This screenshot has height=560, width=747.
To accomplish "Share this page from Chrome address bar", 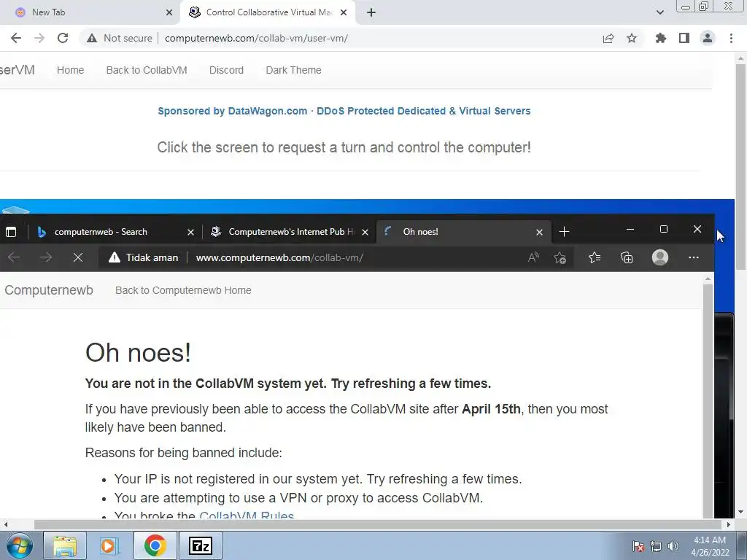I will click(x=608, y=38).
